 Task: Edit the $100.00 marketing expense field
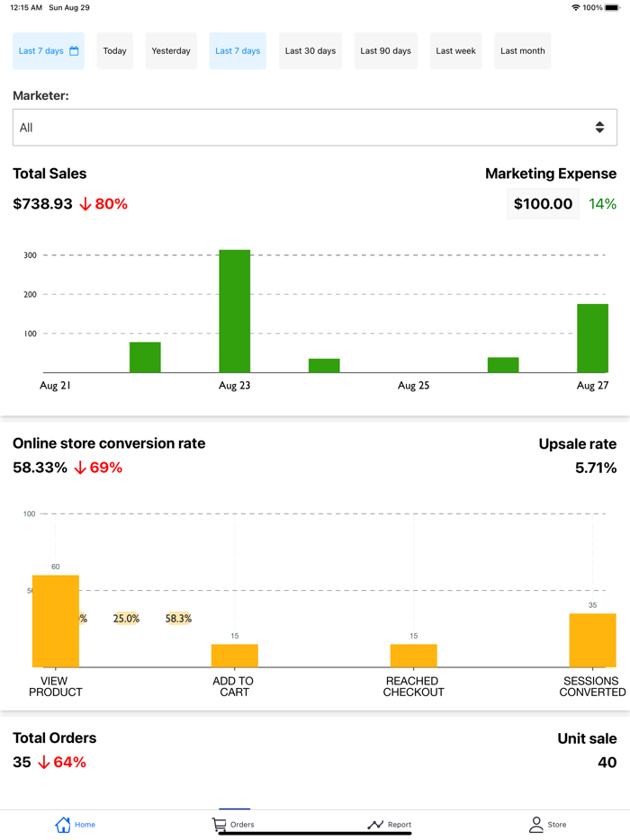coord(543,203)
